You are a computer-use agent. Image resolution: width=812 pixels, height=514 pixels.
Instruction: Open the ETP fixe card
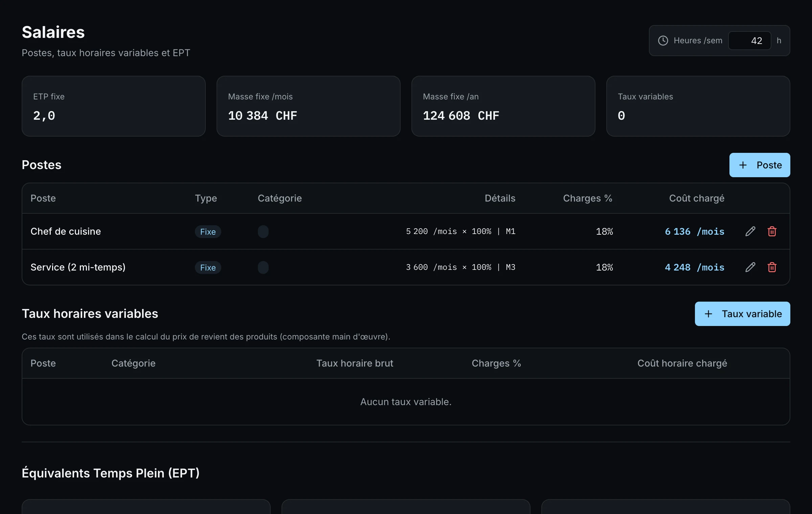[113, 106]
